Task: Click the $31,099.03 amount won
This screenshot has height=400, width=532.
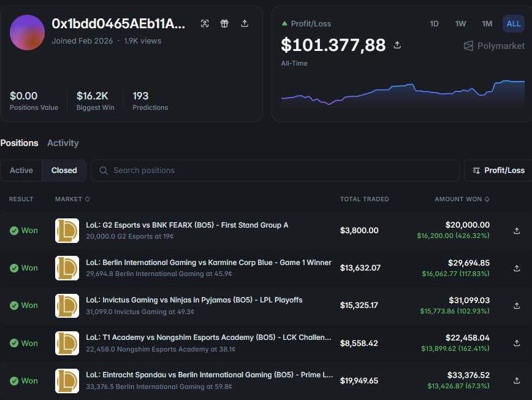Action: [x=469, y=300]
